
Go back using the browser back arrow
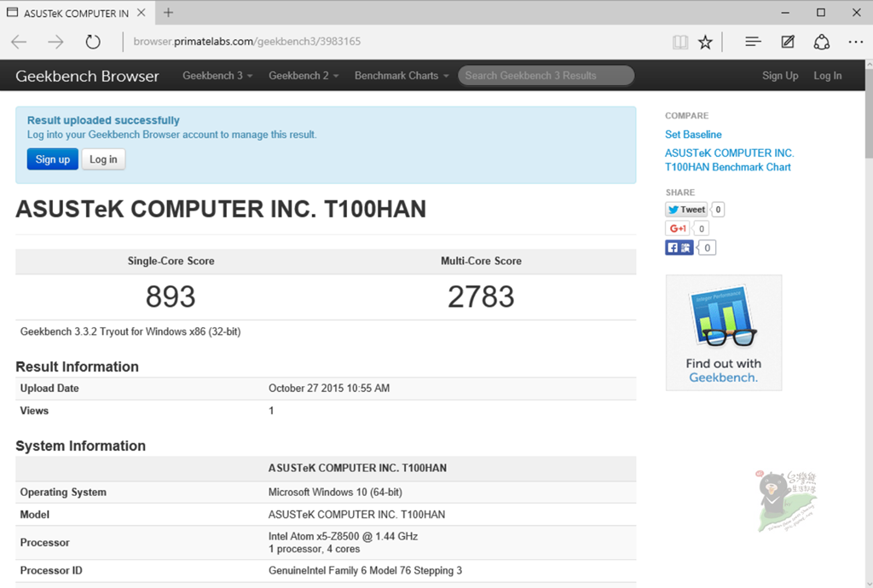click(x=19, y=42)
